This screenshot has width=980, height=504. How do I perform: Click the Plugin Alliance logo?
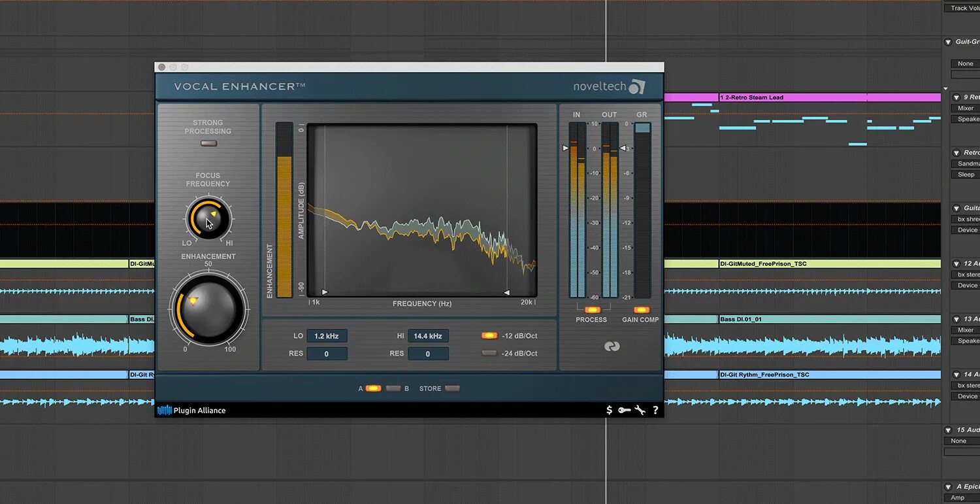click(x=192, y=411)
